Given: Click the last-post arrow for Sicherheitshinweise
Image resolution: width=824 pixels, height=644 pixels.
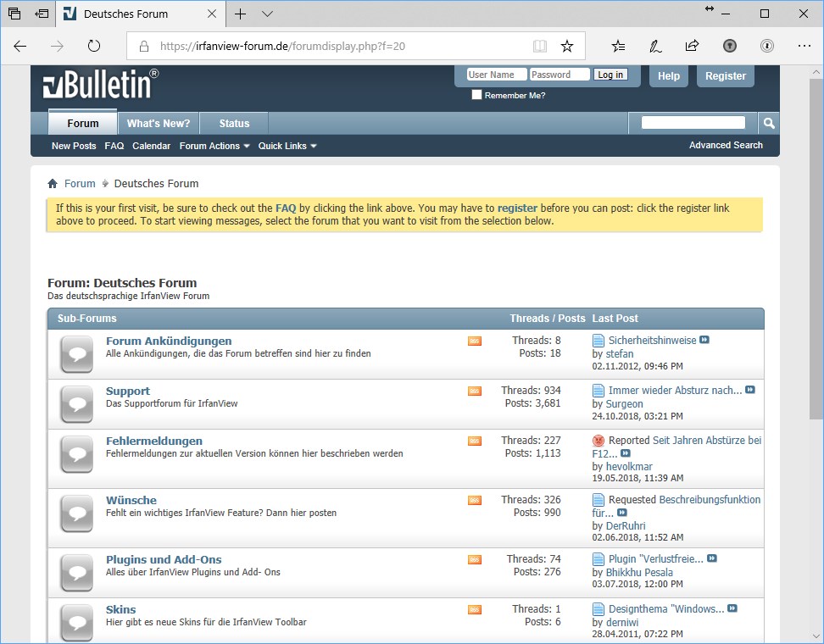Looking at the screenshot, I should (x=704, y=339).
